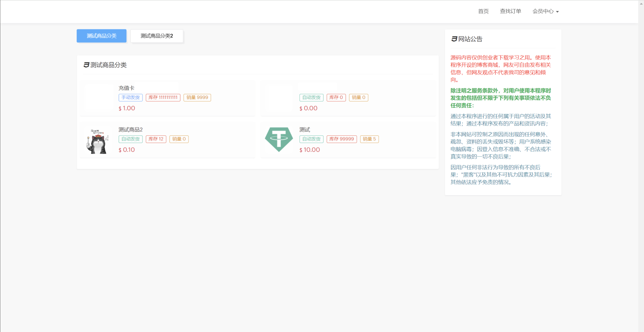
Task: Switch to 测试商品分类2 category tab
Action: pyautogui.click(x=157, y=36)
